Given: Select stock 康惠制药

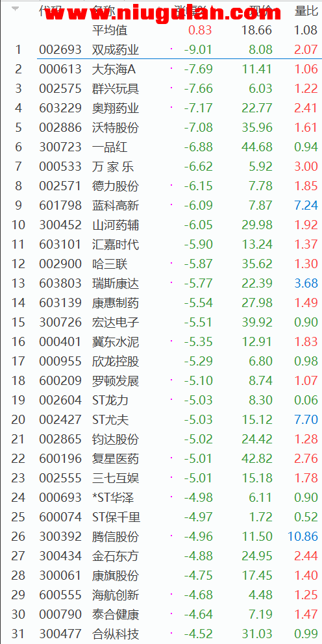Looking at the screenshot, I should pos(116,303).
